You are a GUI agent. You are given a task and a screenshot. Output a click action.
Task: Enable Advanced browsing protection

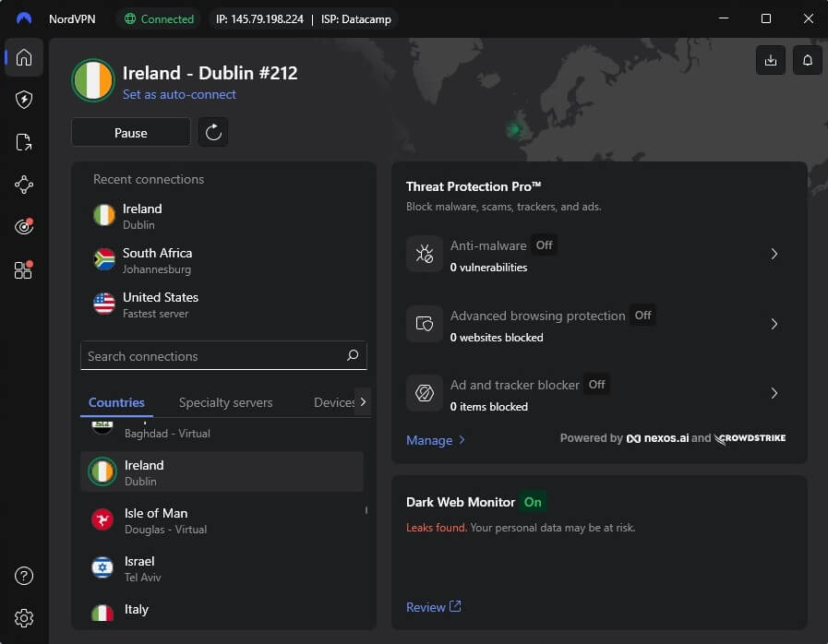coord(642,315)
